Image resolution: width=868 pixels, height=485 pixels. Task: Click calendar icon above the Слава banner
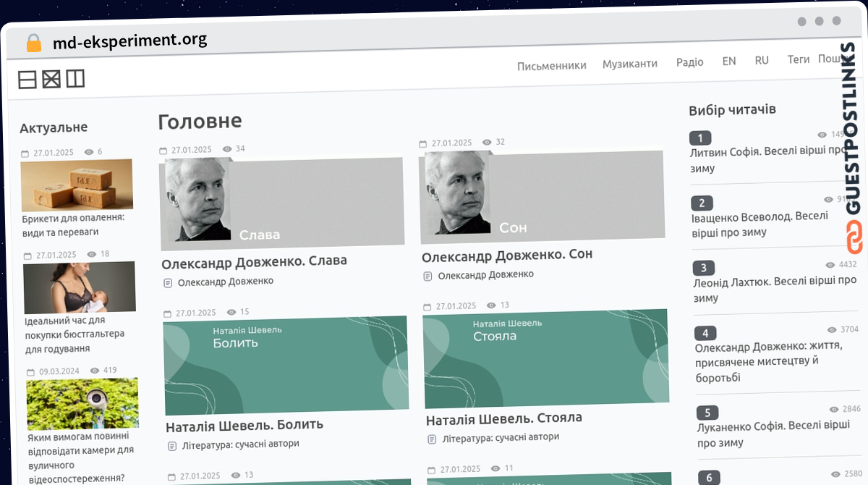[x=163, y=151]
